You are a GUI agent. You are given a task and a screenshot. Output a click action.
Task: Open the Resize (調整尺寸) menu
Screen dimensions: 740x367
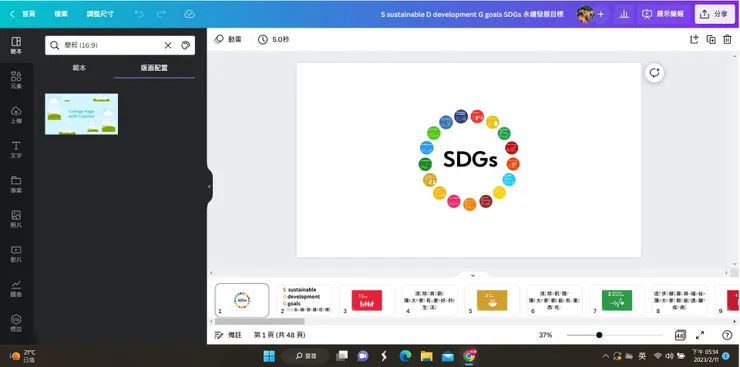point(100,14)
